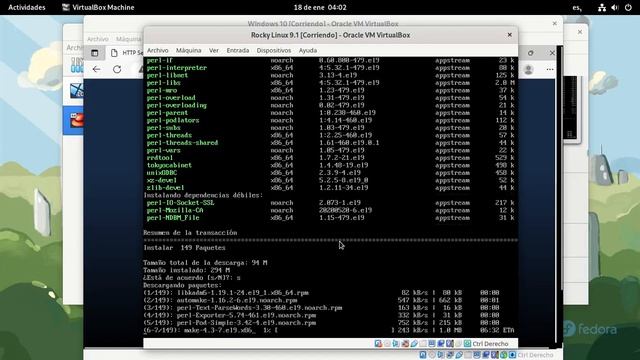
Task: Click the VM preview thumbnail in VirtualBox Manager
Action: (571, 108)
